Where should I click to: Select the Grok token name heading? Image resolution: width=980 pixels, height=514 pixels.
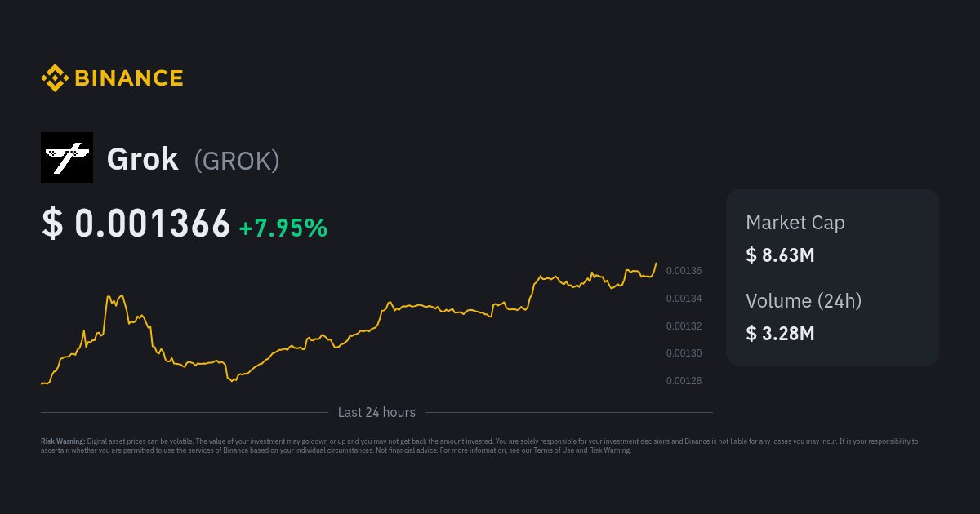(x=142, y=158)
